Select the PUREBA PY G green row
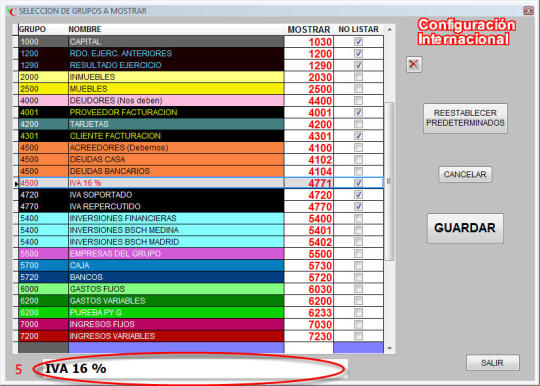 [176, 313]
